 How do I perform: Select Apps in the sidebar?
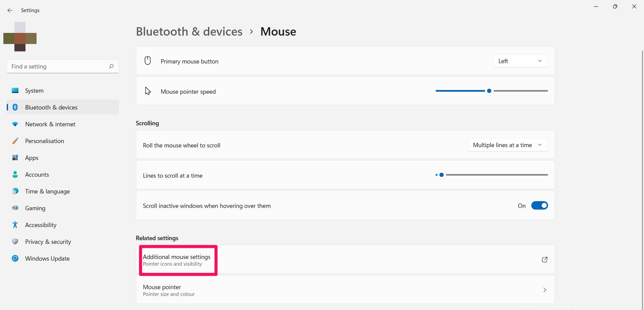pos(32,158)
